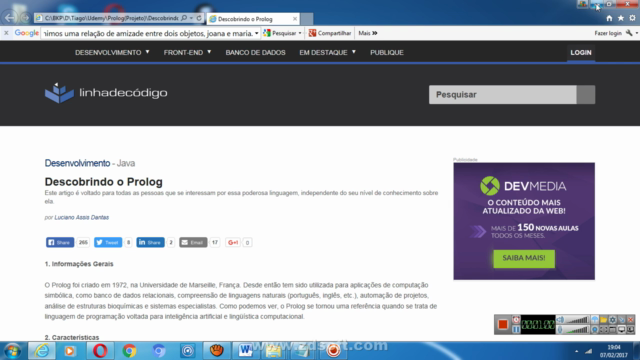This screenshot has height=360, width=640.
Task: Click the browser Forward arrow
Action: coord(25,18)
